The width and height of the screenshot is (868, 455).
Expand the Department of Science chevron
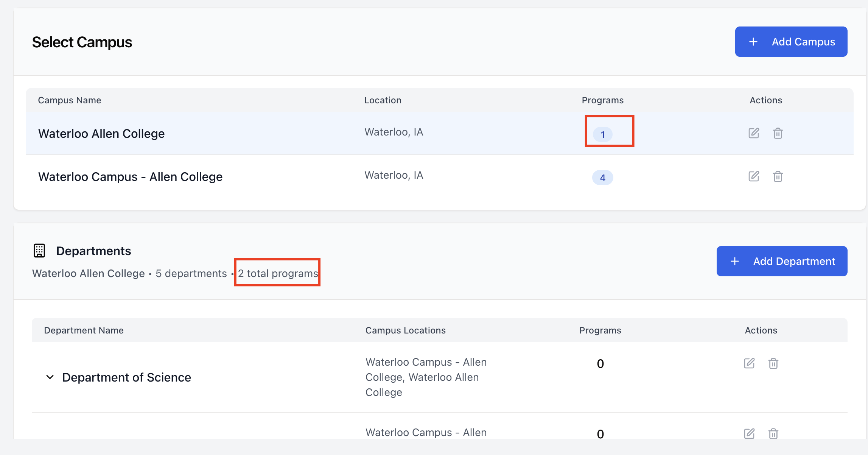point(50,377)
